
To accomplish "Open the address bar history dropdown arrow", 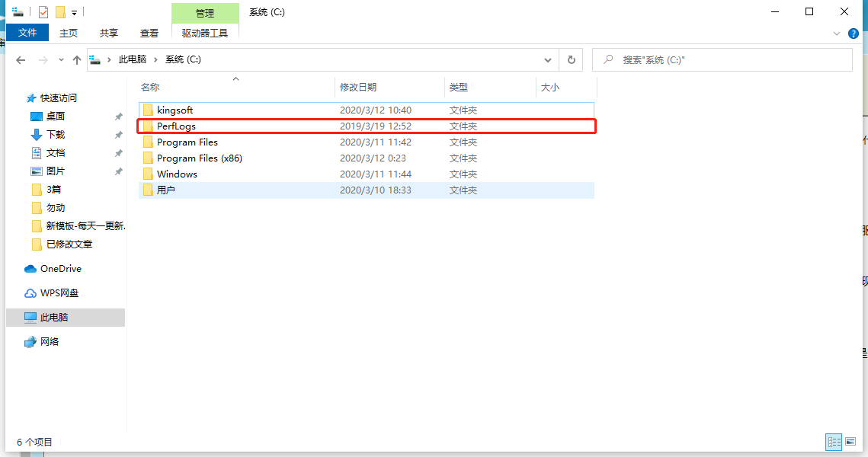I will 548,59.
